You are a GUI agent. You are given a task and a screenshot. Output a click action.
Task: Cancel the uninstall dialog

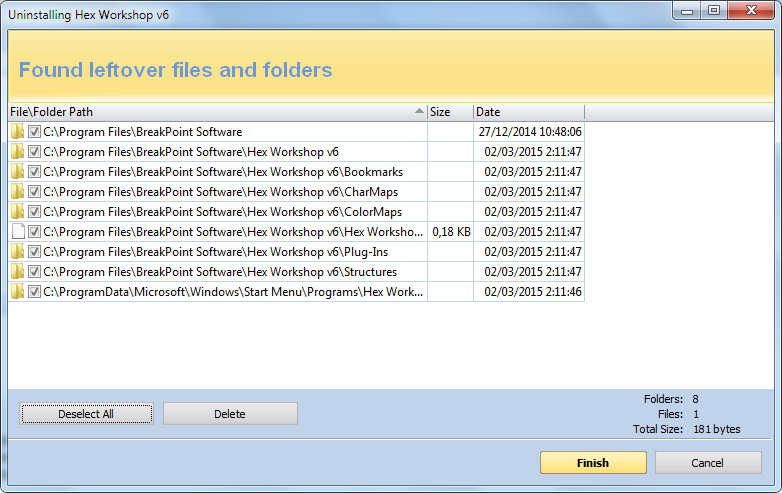pos(708,463)
